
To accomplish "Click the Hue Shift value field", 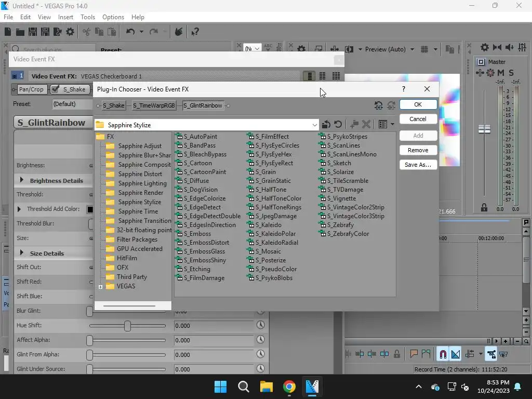I will point(214,325).
